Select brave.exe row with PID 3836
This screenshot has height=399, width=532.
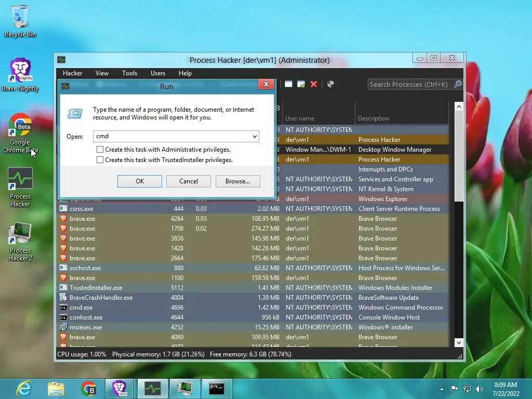coord(254,238)
